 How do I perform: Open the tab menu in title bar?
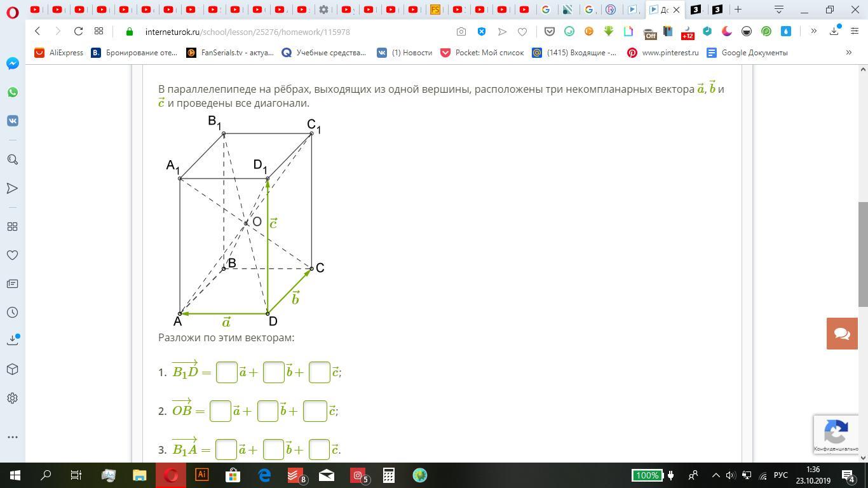(778, 10)
